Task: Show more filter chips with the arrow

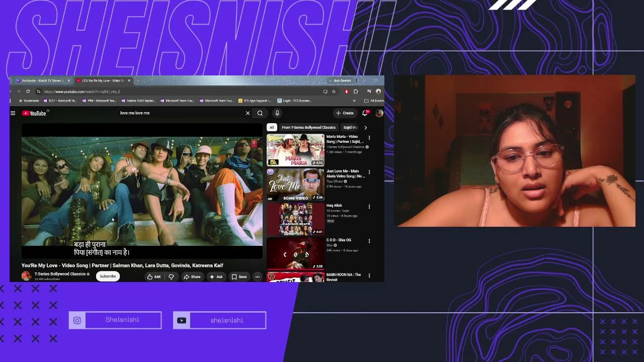Action: (x=365, y=128)
